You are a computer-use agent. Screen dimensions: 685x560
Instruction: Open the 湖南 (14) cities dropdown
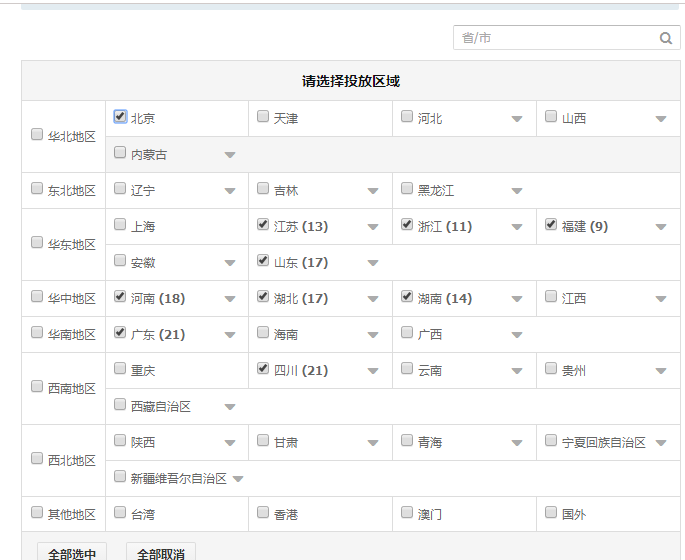point(517,299)
